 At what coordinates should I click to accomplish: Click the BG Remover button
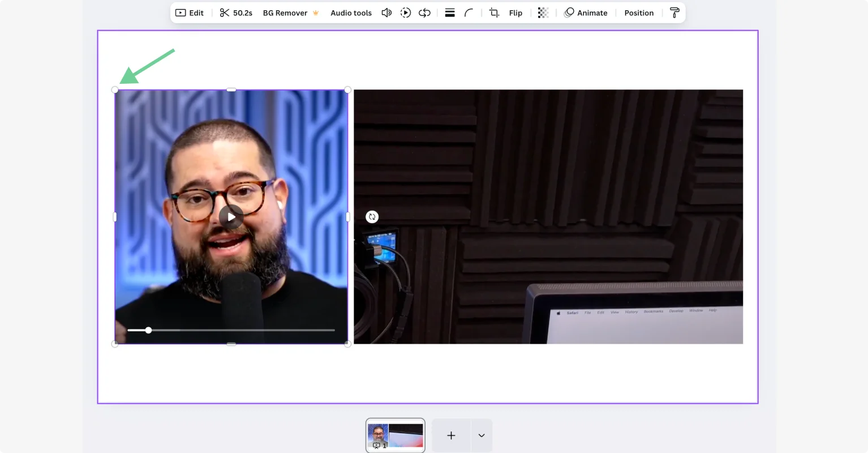pos(285,12)
